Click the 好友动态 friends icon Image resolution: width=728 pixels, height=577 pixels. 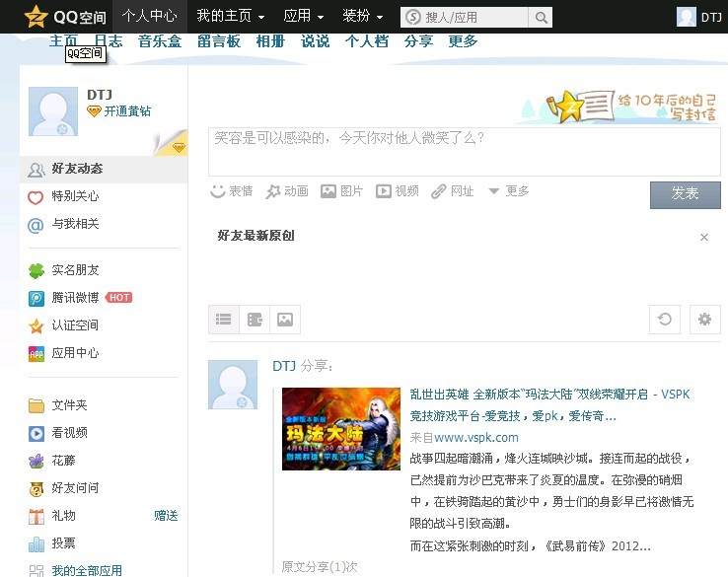tap(36, 170)
